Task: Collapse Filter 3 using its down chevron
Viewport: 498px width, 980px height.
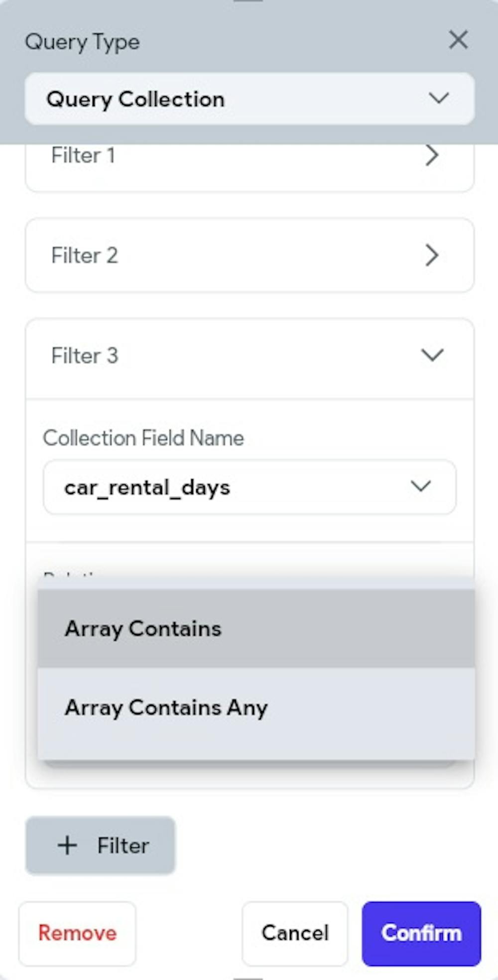Action: pyautogui.click(x=432, y=355)
